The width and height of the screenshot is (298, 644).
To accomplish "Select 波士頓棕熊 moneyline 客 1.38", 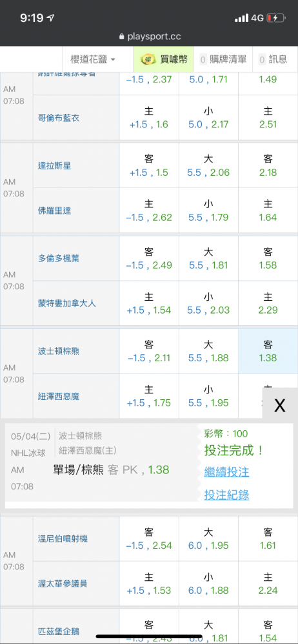I will [x=268, y=351].
